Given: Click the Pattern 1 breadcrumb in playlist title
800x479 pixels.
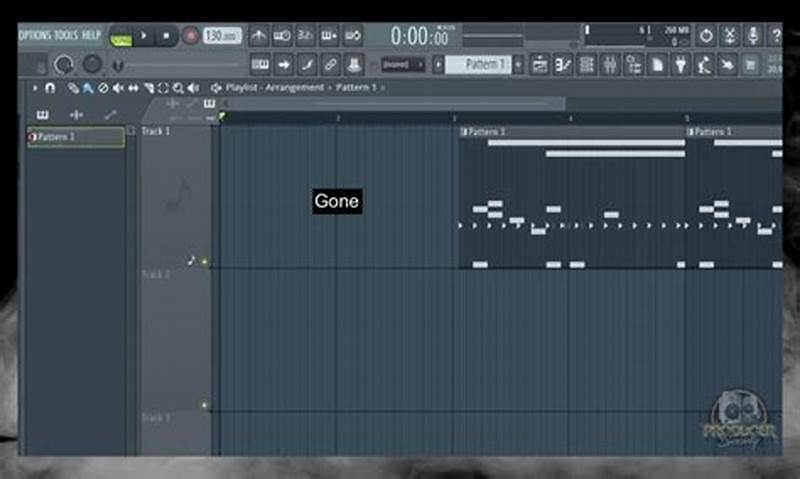Looking at the screenshot, I should 356,88.
